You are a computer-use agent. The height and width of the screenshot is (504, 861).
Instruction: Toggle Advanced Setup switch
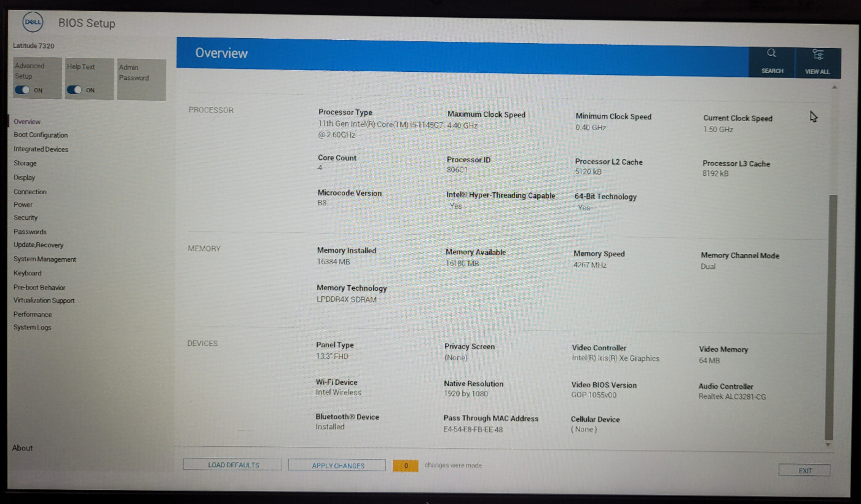tap(23, 90)
